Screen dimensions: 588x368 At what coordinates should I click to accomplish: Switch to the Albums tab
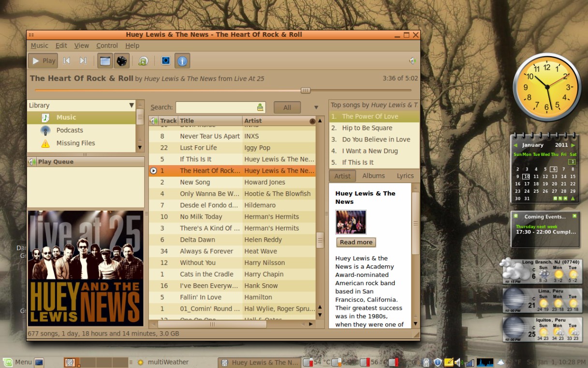(x=374, y=176)
